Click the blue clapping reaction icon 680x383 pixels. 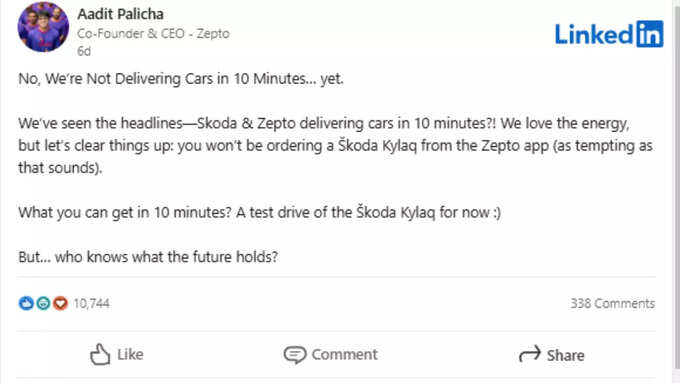click(26, 303)
